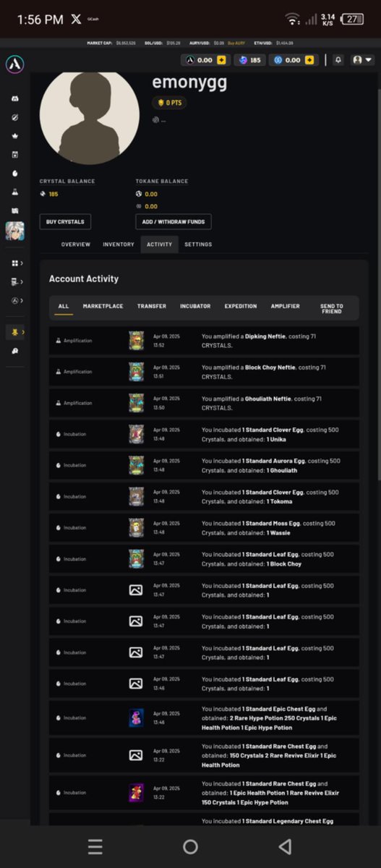
Task: Open the Epic Chest Egg row thumbnail
Action: [136, 718]
